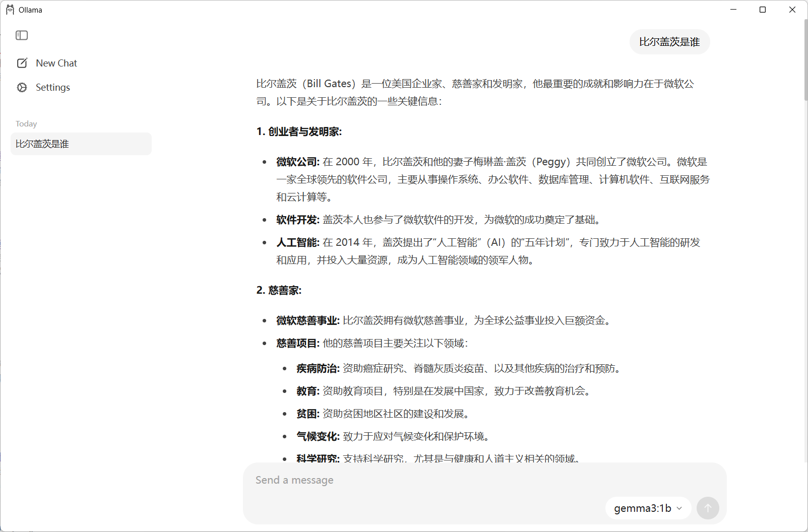Image resolution: width=808 pixels, height=532 pixels.
Task: Click the Settings gear icon
Action: tap(22, 87)
